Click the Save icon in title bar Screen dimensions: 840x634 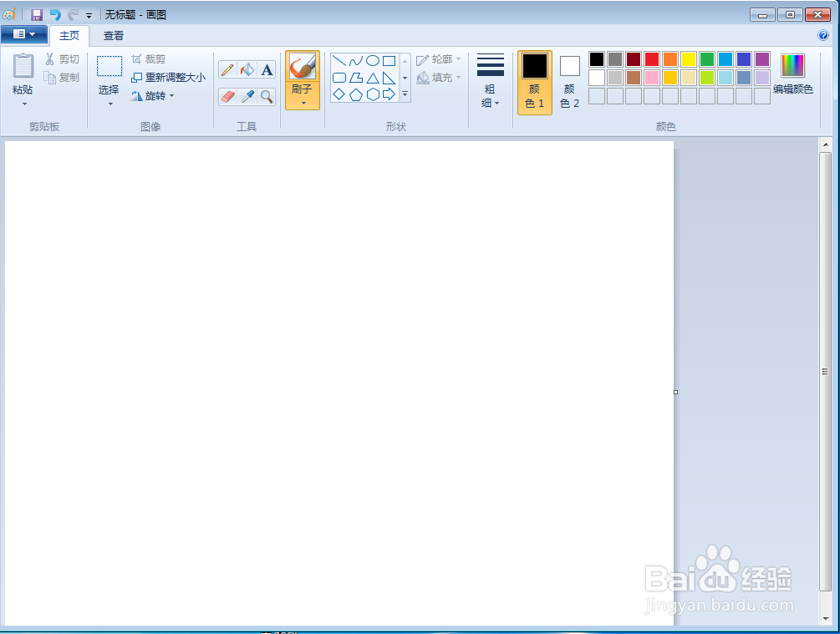(37, 15)
